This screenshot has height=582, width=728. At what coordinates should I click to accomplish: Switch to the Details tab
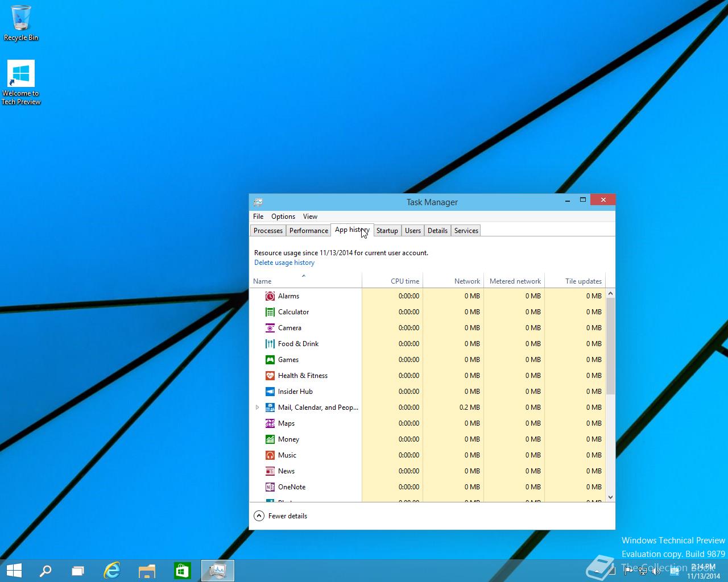437,231
